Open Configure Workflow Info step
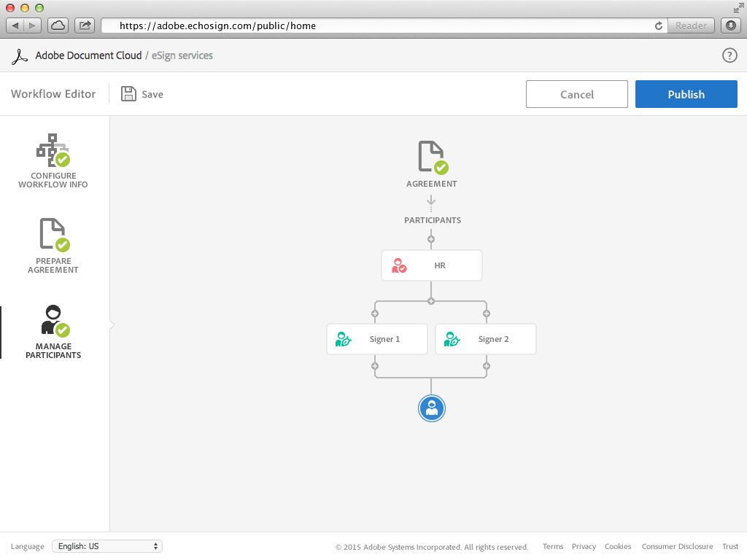This screenshot has height=560, width=747. (x=53, y=161)
